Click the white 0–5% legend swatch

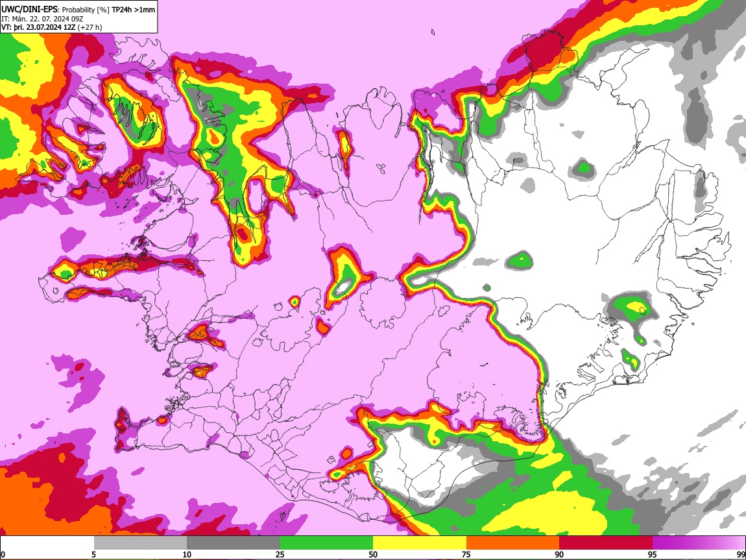tap(47, 543)
